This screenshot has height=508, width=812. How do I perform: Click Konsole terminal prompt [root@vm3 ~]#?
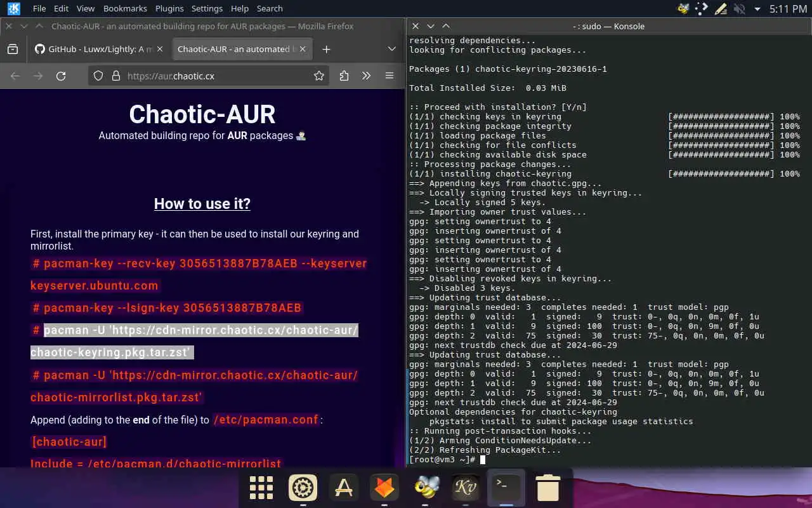pyautogui.click(x=442, y=459)
